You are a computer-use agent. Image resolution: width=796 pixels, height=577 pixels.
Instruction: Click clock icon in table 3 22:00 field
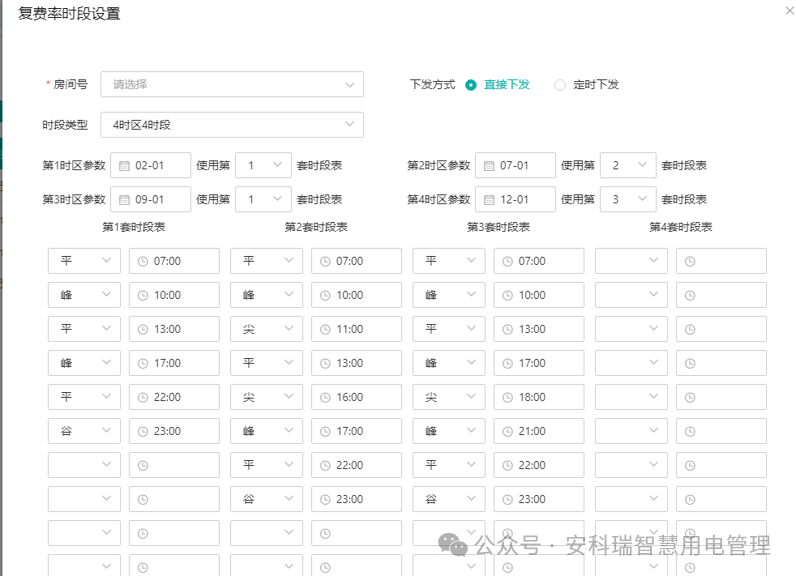(x=508, y=466)
